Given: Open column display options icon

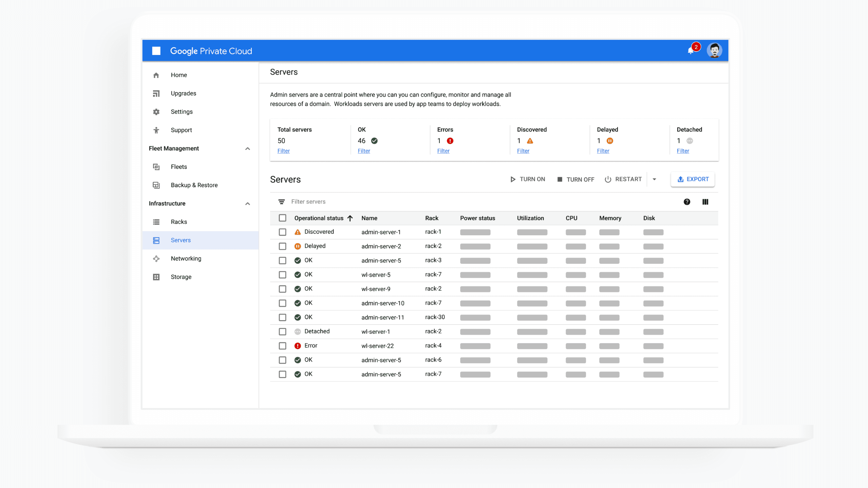Looking at the screenshot, I should click(705, 202).
